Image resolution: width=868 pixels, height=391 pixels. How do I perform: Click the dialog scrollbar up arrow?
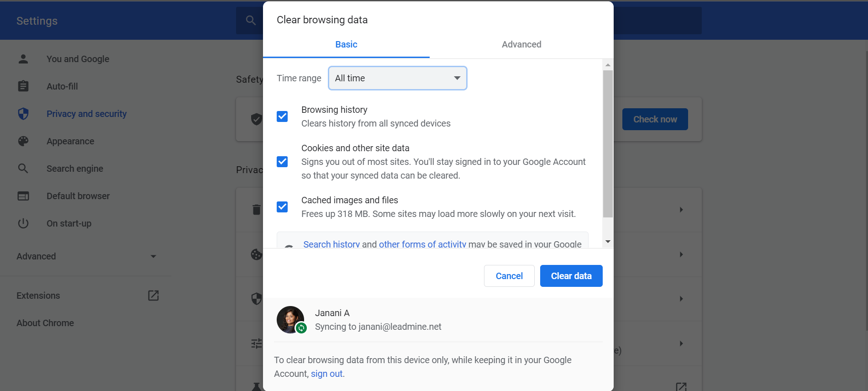pyautogui.click(x=608, y=65)
